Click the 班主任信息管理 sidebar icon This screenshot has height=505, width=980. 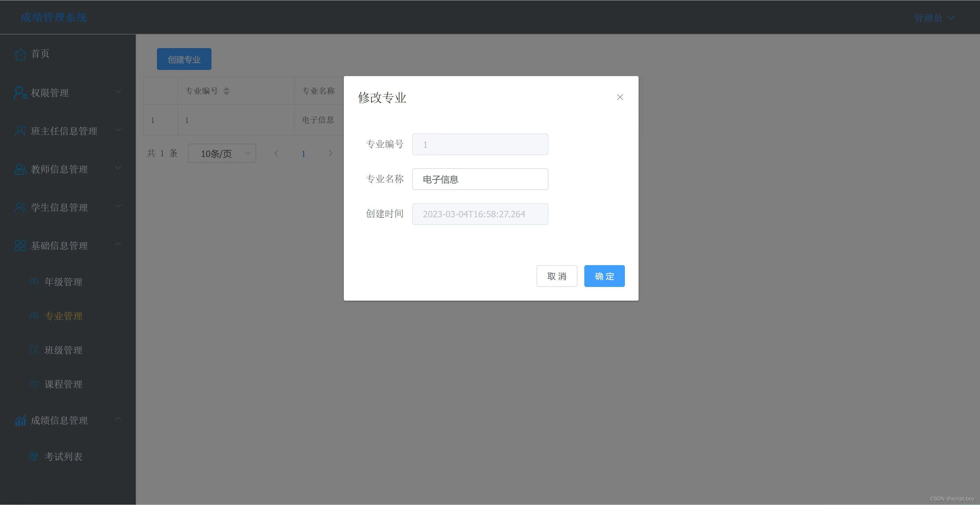pyautogui.click(x=20, y=131)
